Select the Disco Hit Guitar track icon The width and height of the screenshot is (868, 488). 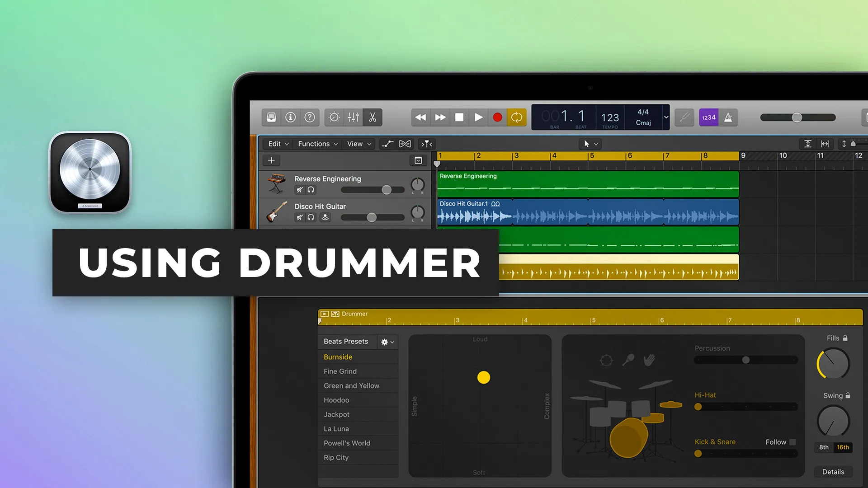click(x=276, y=211)
